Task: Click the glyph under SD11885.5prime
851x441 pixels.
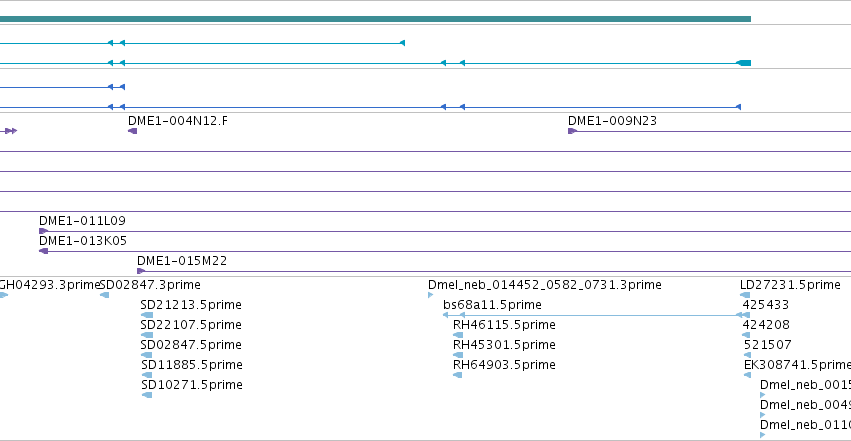Action: pos(147,375)
